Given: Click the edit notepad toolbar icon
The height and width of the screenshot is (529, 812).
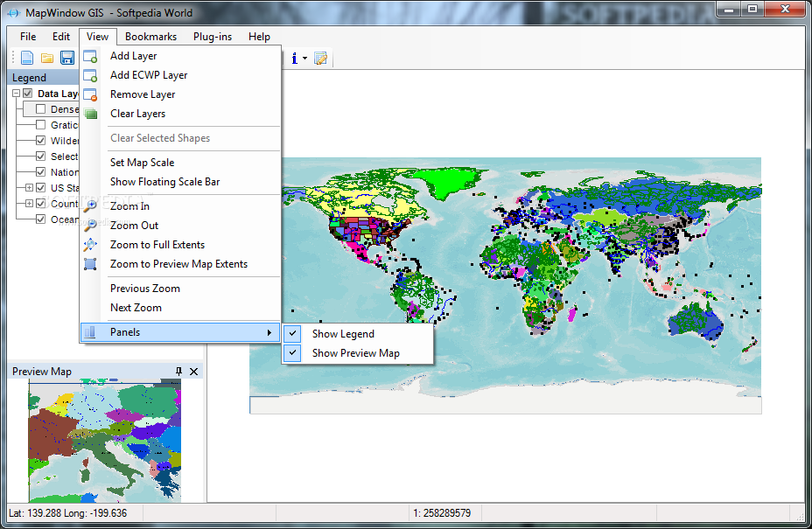Looking at the screenshot, I should click(x=320, y=59).
